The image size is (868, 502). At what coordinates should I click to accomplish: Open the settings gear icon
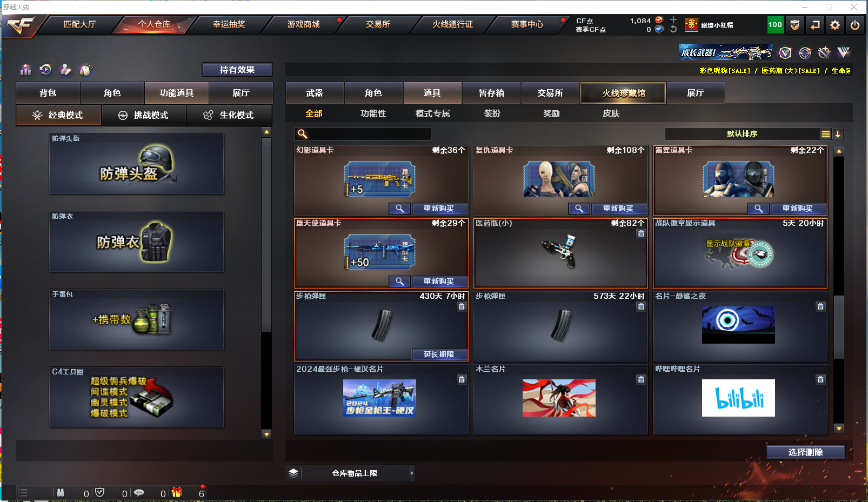[834, 25]
